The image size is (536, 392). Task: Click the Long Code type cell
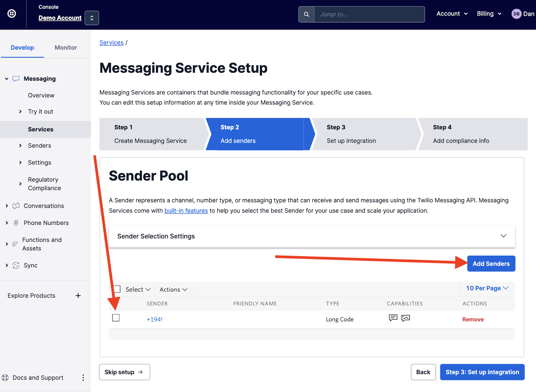click(340, 319)
